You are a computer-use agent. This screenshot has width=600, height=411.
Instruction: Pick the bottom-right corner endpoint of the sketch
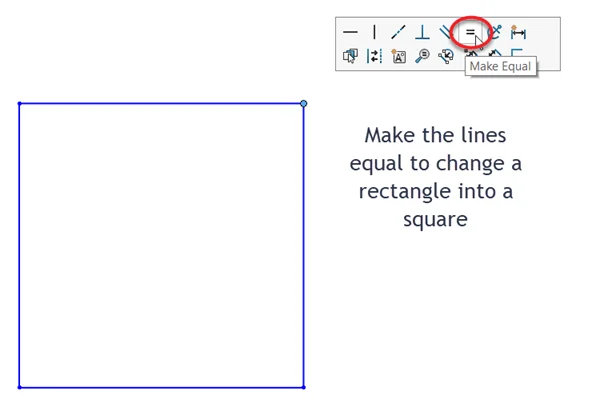click(x=304, y=387)
